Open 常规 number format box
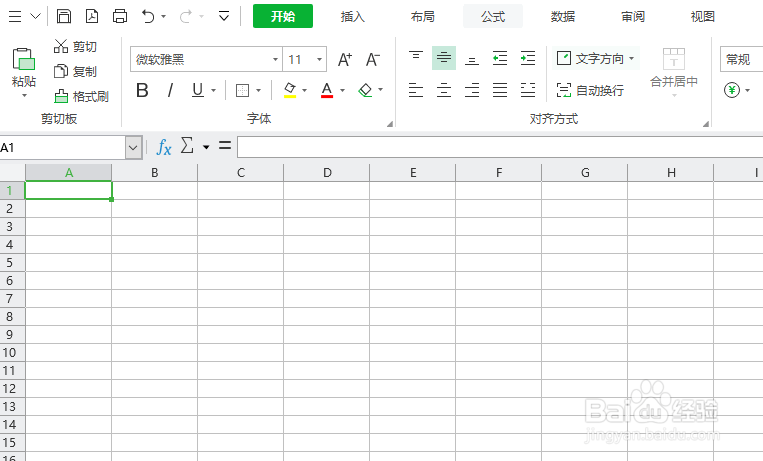763x461 pixels. [742, 59]
